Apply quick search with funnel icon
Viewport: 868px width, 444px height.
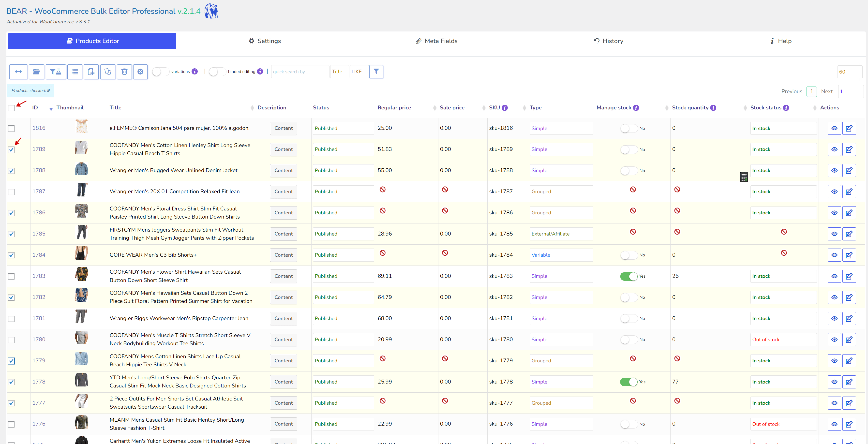click(376, 71)
